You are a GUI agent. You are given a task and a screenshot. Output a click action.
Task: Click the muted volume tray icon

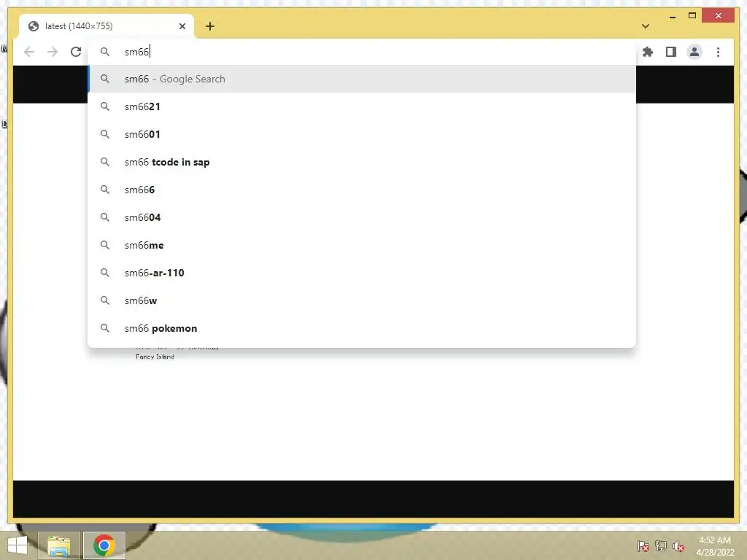tap(678, 546)
